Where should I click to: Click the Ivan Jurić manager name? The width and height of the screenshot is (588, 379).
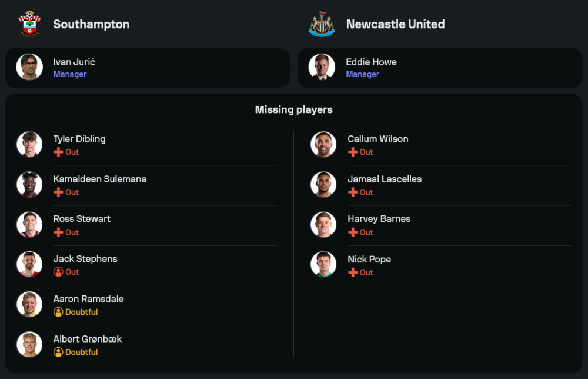[x=74, y=62]
